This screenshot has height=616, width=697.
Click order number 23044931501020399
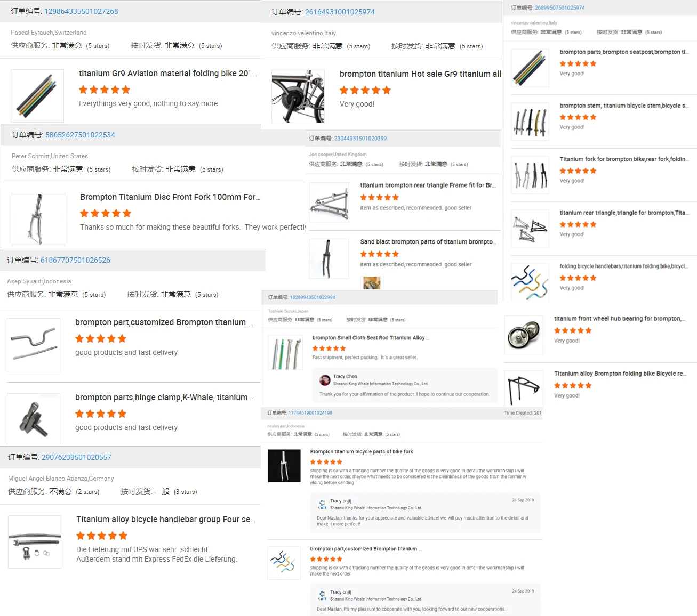360,139
